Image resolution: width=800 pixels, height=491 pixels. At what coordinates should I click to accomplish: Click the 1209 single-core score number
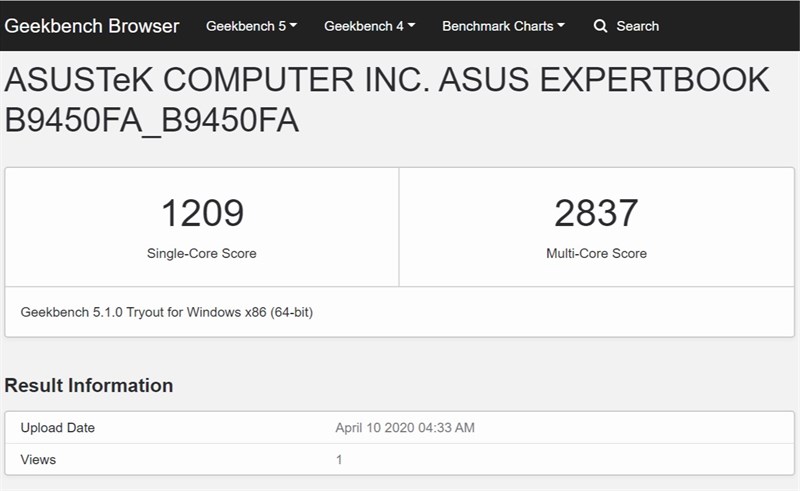coord(203,213)
